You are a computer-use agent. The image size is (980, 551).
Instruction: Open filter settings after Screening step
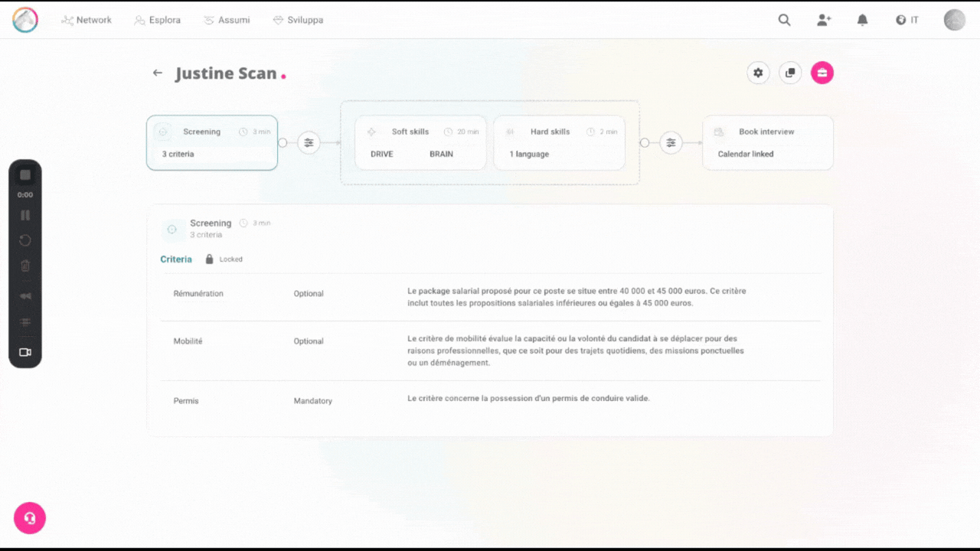tap(309, 142)
